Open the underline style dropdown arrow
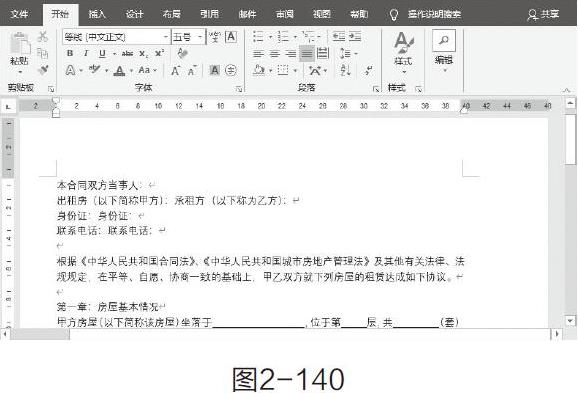Image resolution: width=578 pixels, height=393 pixels. pyautogui.click(x=114, y=54)
